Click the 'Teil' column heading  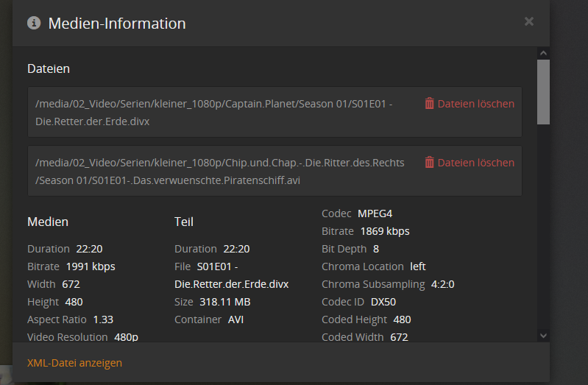184,222
